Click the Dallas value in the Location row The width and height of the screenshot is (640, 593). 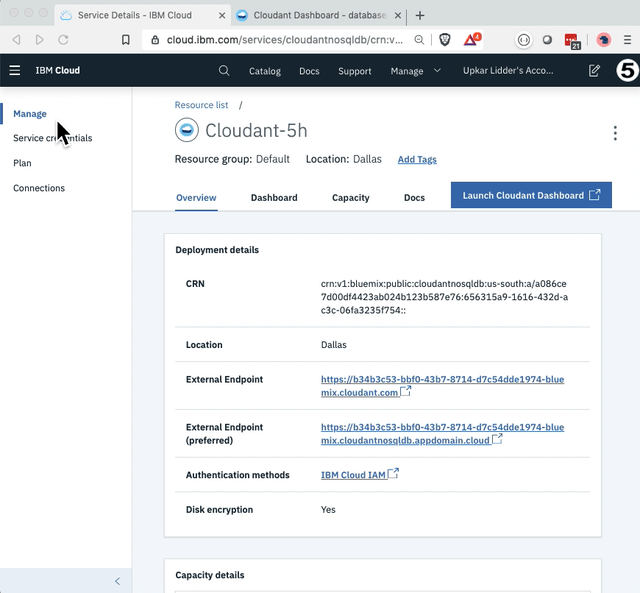[333, 345]
